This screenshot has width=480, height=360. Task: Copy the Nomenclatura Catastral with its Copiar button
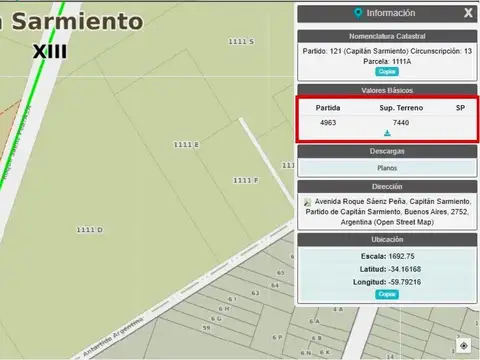pos(387,71)
